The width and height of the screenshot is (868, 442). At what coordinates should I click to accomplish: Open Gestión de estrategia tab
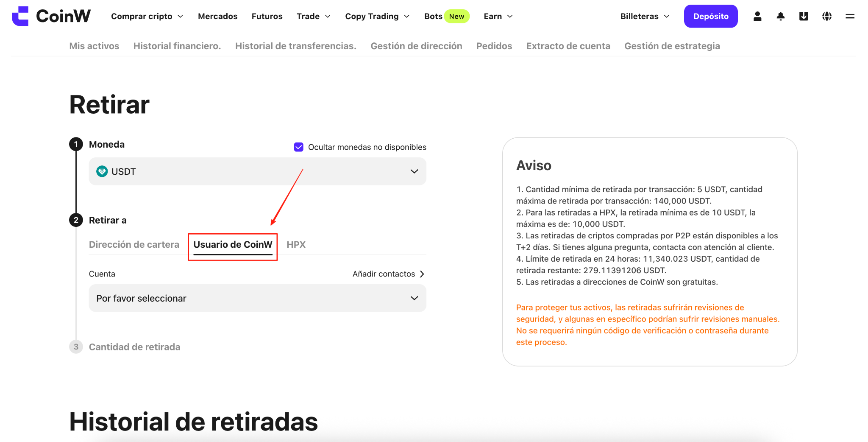[672, 46]
